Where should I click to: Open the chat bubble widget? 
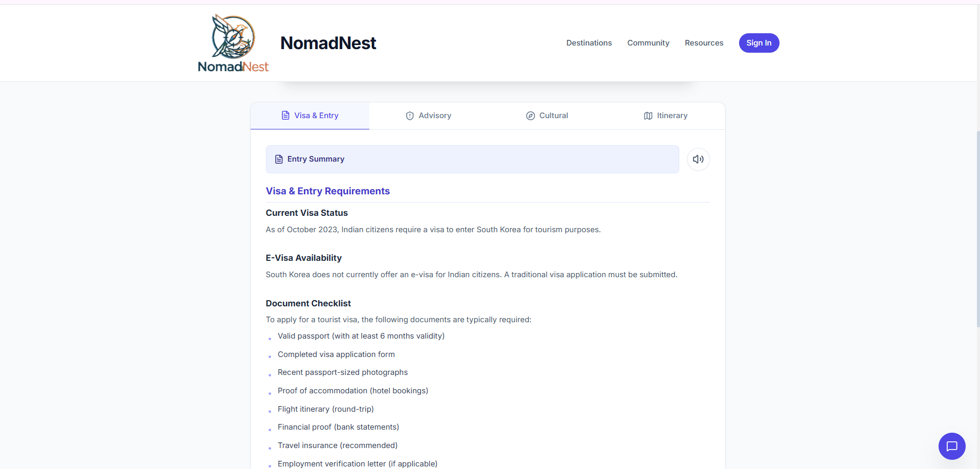(x=951, y=446)
